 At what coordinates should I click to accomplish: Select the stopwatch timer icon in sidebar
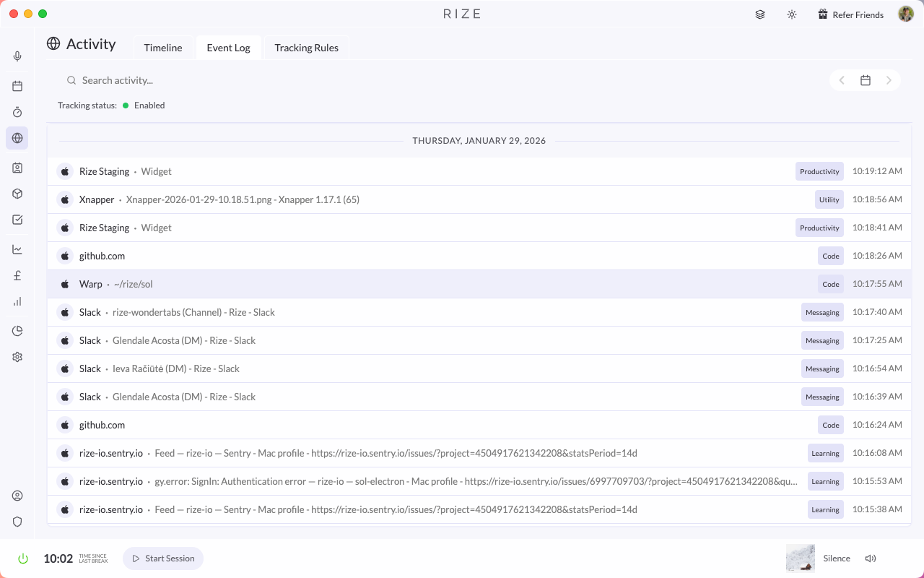point(17,112)
